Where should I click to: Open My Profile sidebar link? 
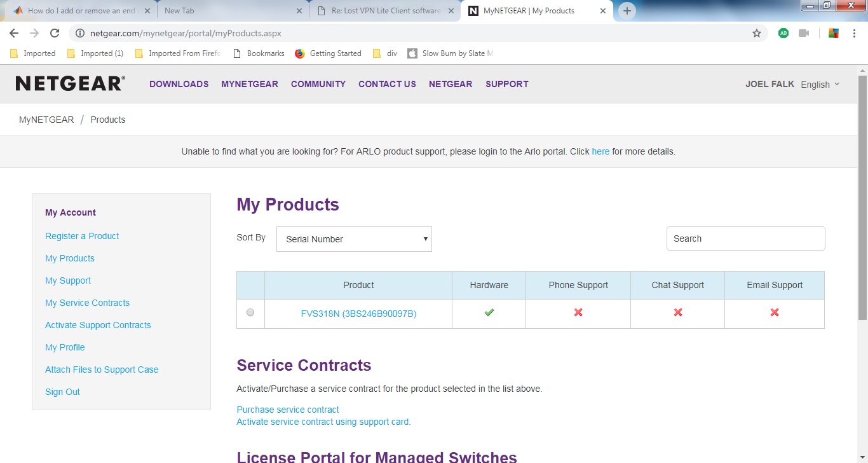[x=65, y=347]
